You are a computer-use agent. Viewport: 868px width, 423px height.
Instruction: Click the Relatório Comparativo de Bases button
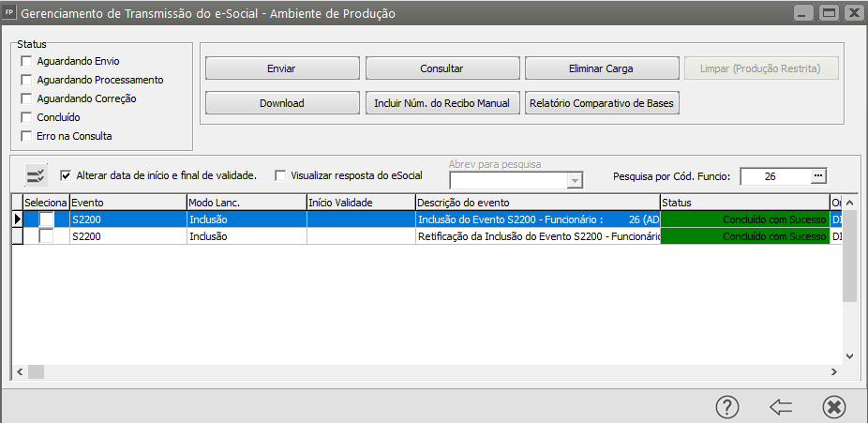(602, 103)
